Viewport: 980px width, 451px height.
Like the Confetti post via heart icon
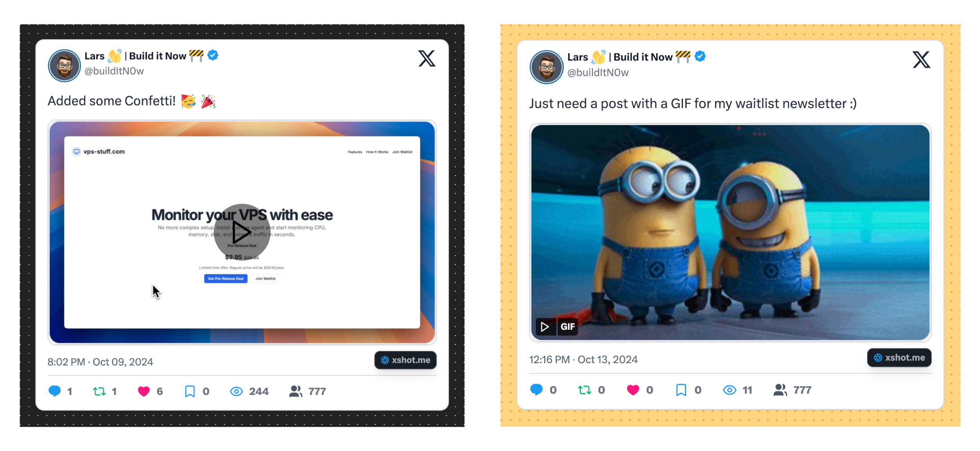point(144,391)
